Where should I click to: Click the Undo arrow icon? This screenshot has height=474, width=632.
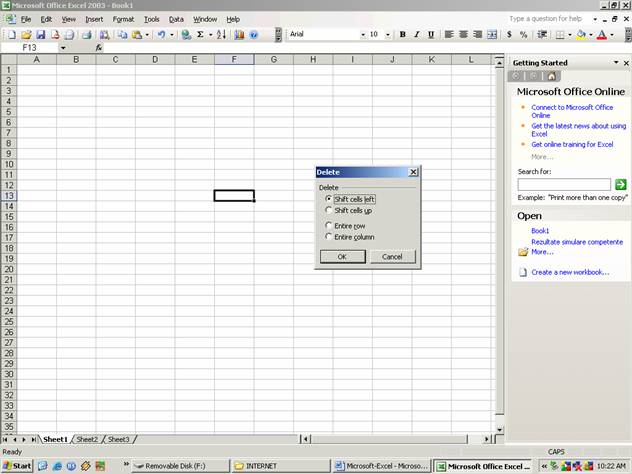pyautogui.click(x=162, y=35)
